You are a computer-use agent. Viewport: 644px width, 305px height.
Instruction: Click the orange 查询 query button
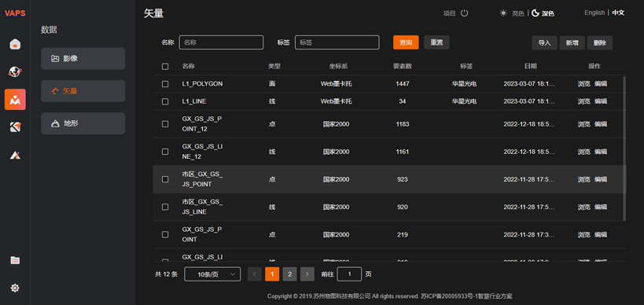(x=406, y=42)
